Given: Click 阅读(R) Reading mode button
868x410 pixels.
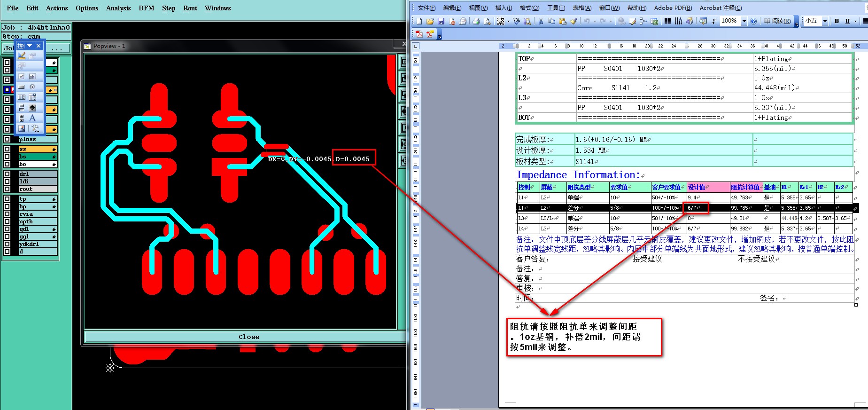Looking at the screenshot, I should pyautogui.click(x=777, y=21).
